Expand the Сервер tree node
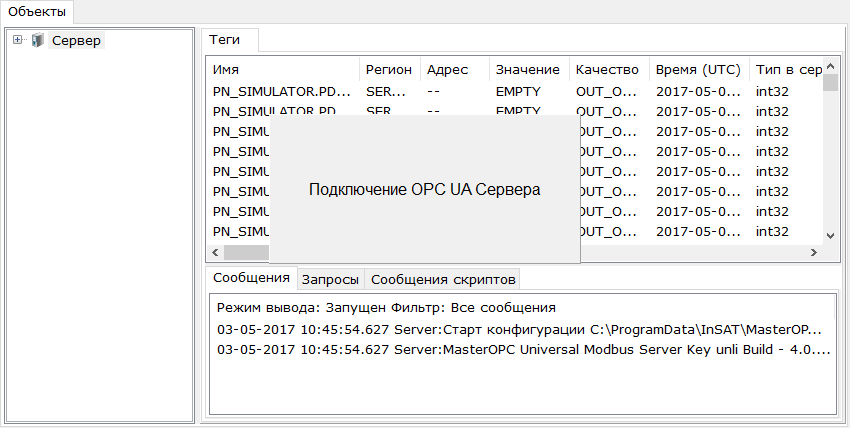The height and width of the screenshot is (428, 850). [17, 40]
